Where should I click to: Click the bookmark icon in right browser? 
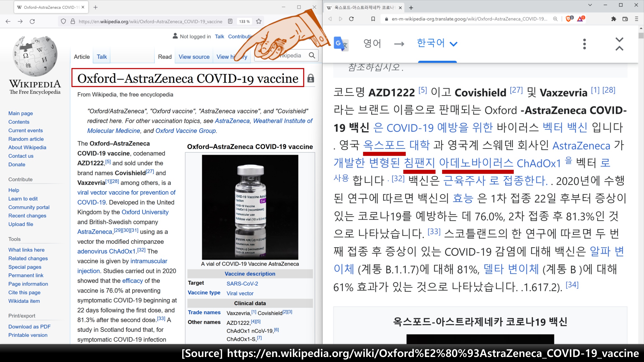(373, 19)
